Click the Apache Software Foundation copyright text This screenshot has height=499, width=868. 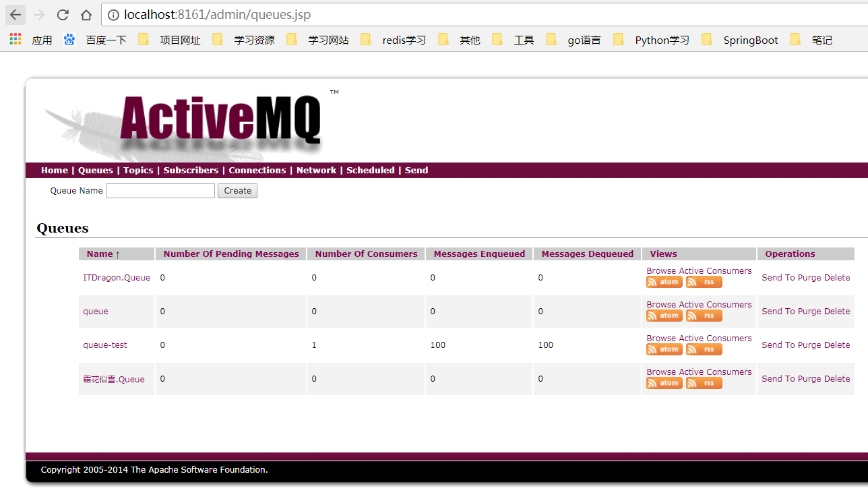154,470
